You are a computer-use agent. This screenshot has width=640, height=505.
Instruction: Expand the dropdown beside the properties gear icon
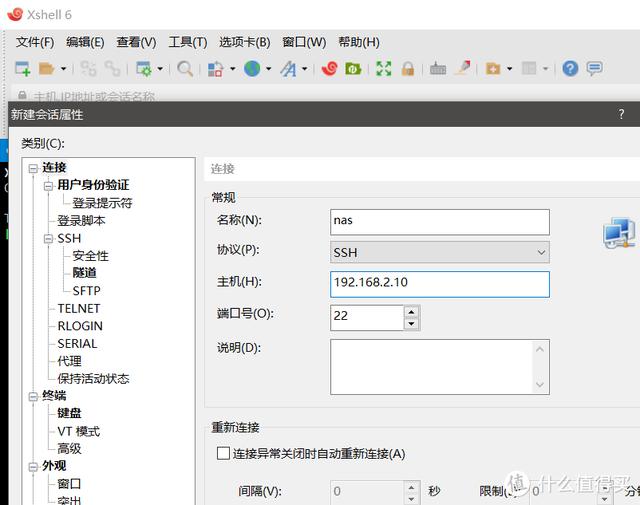[x=160, y=69]
